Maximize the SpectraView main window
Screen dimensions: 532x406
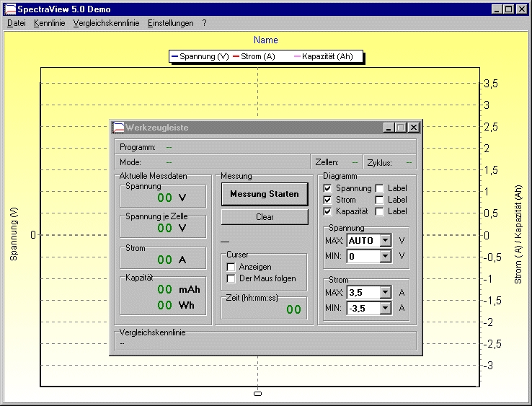509,9
